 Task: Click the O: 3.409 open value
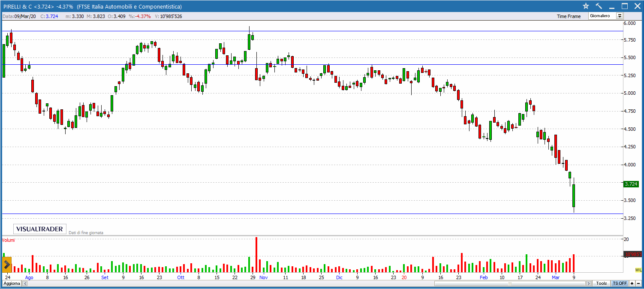click(x=117, y=16)
